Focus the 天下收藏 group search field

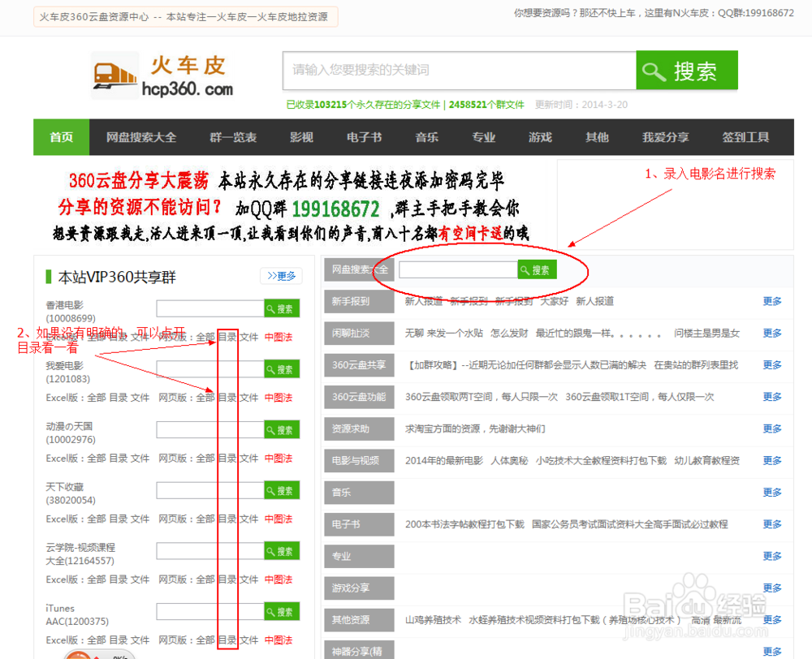point(210,490)
